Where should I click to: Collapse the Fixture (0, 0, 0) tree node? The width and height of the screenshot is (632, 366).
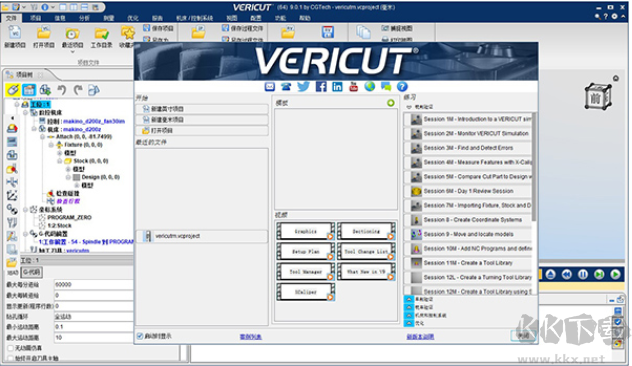[51, 145]
